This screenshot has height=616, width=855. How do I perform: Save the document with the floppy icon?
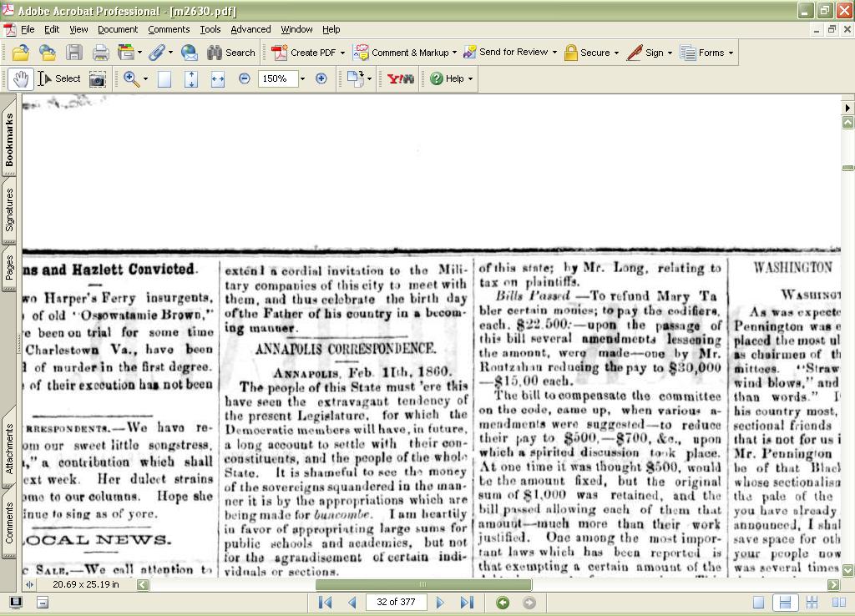tap(74, 53)
